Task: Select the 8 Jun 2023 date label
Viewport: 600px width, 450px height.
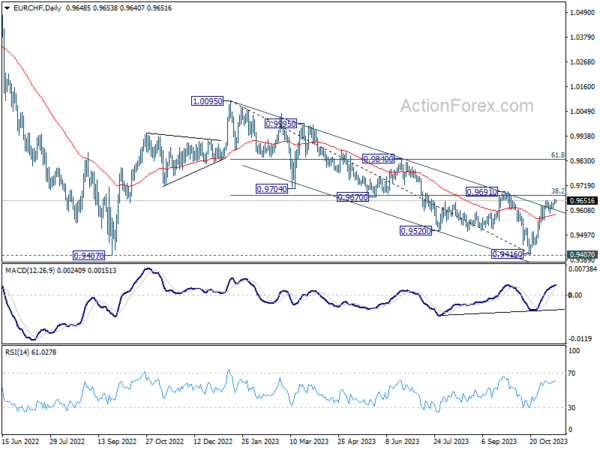Action: tap(403, 441)
